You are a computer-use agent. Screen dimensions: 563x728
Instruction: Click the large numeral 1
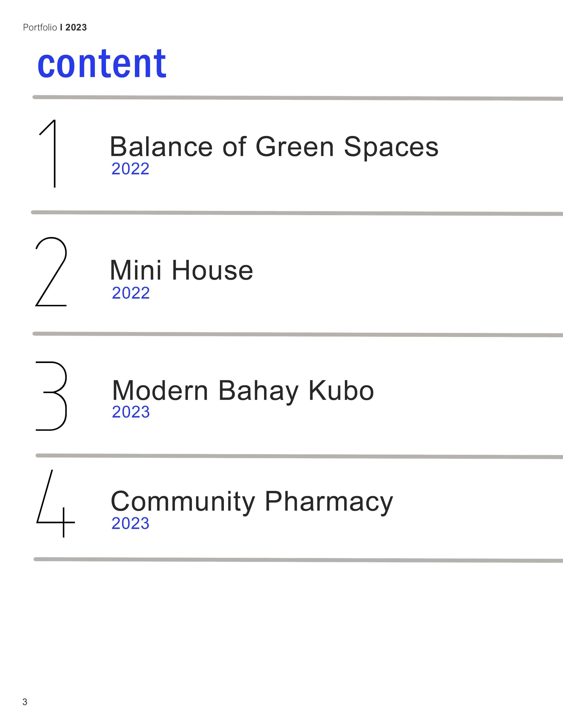(48, 153)
